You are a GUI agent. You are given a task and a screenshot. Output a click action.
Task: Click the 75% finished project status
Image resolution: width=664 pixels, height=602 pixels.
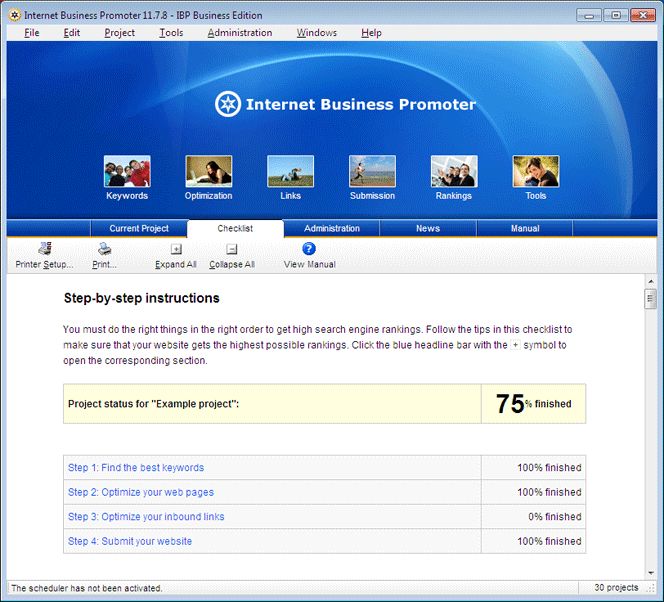pyautogui.click(x=534, y=403)
